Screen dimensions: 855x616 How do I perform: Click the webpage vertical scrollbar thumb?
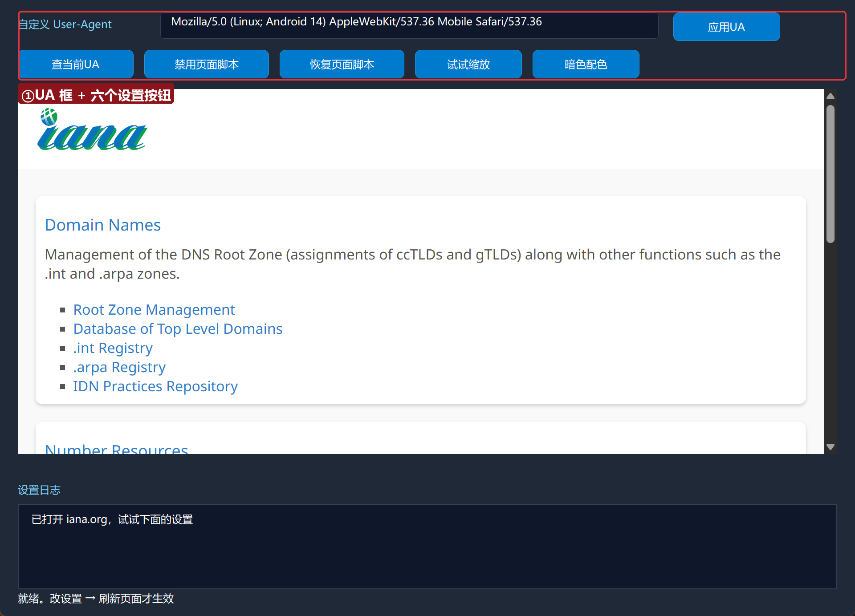point(831,174)
